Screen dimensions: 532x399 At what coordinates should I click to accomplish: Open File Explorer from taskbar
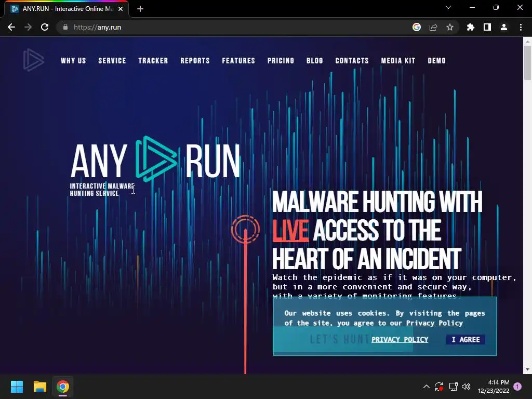pyautogui.click(x=39, y=387)
